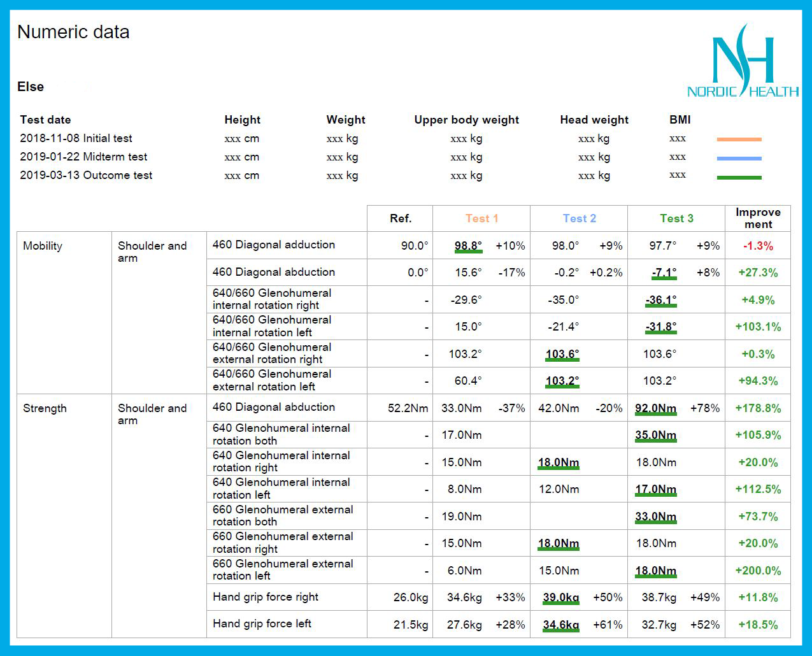Click the +200.0% improvement value
This screenshot has height=656, width=812.
pos(758,571)
